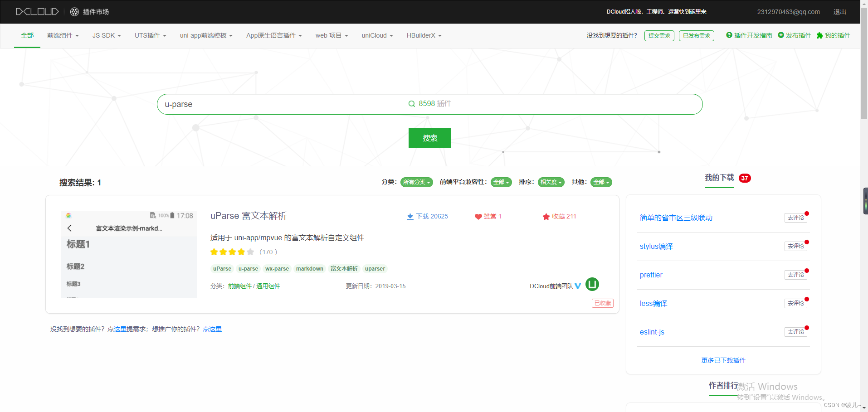Focus the u-parse search input field
Screen dimensions: 868x412
click(429, 104)
